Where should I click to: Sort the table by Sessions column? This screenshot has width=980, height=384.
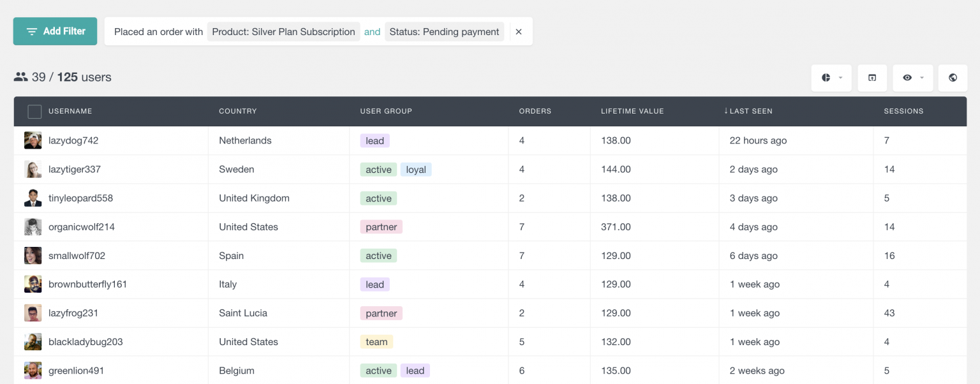pos(903,111)
